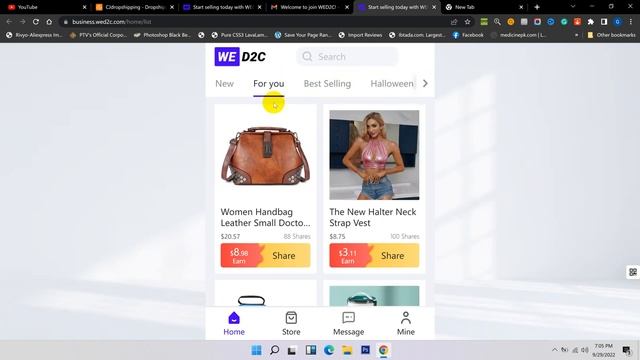
Task: Open Women Handbag Leather Small Doctor title
Action: click(265, 218)
